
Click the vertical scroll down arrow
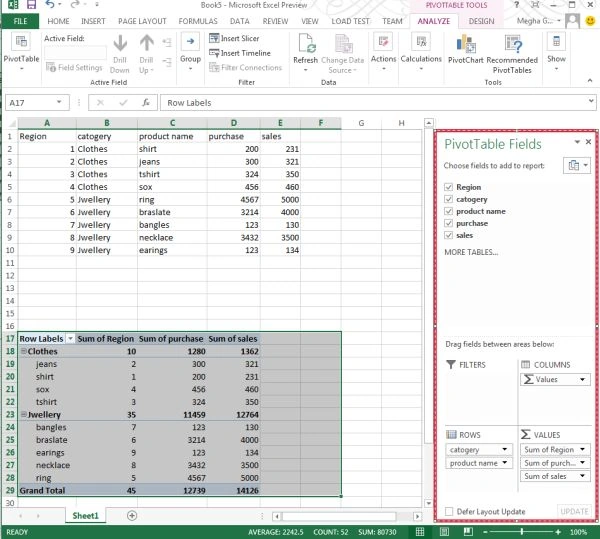tap(429, 503)
